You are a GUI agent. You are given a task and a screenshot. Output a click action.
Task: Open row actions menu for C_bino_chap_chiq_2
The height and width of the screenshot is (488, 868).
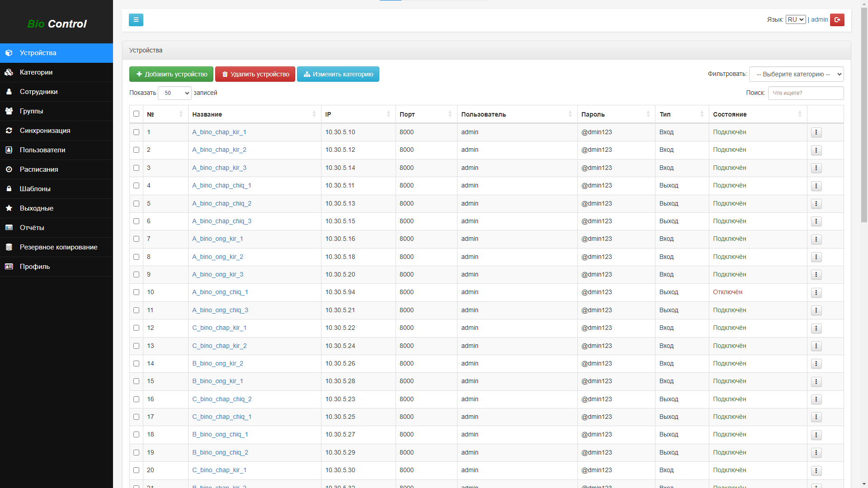coord(816,399)
